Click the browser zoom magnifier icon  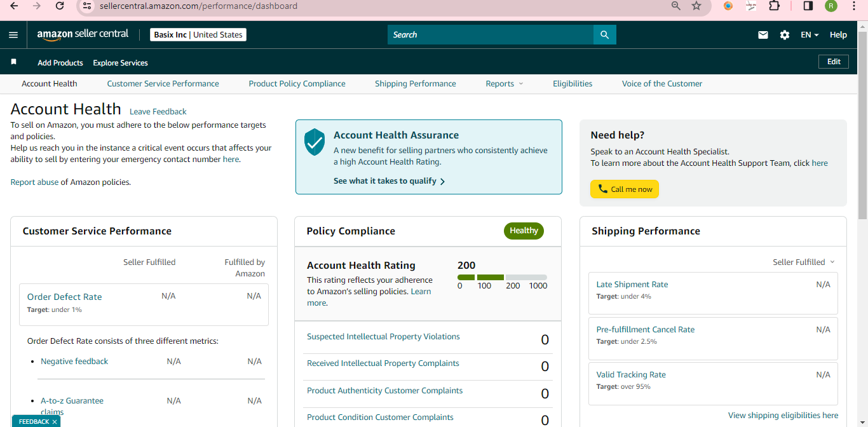[x=676, y=6]
